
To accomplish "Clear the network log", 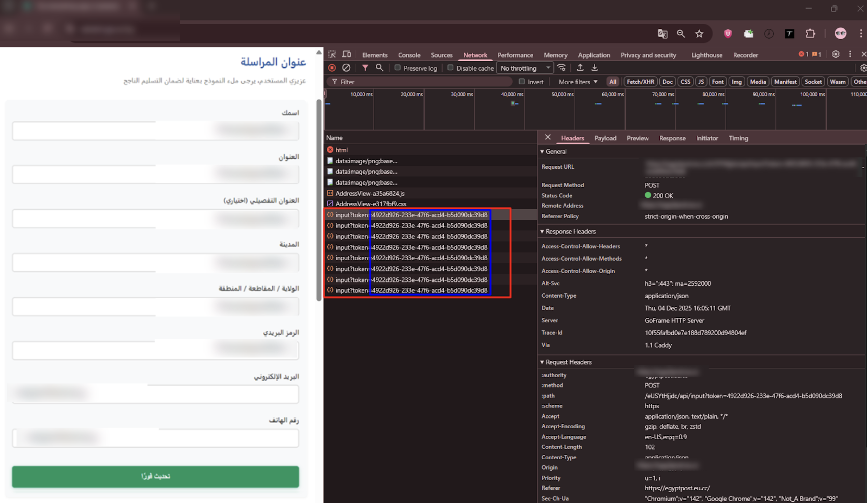I will (346, 68).
